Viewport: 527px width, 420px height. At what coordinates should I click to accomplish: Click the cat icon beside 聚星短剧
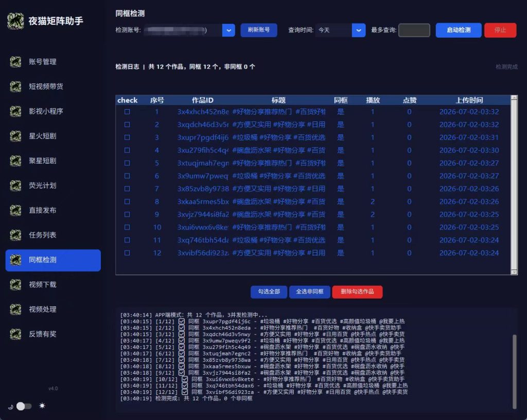[15, 161]
